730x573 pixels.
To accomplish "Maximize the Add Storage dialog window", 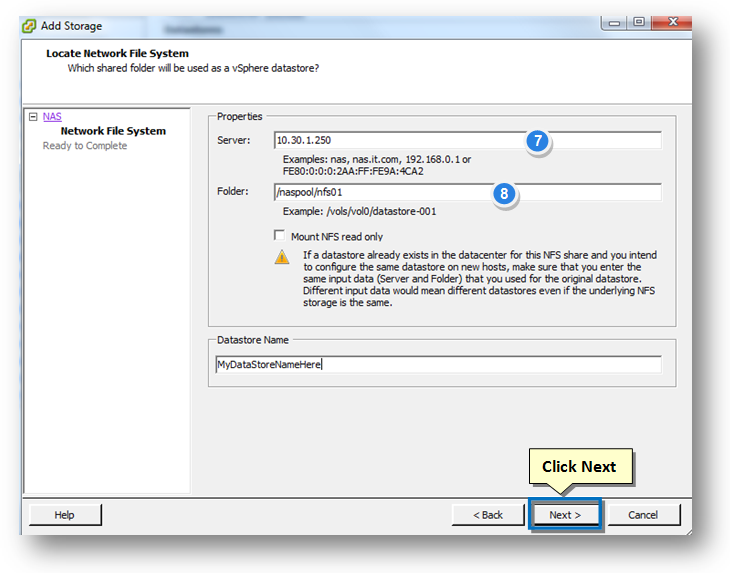I will 639,22.
